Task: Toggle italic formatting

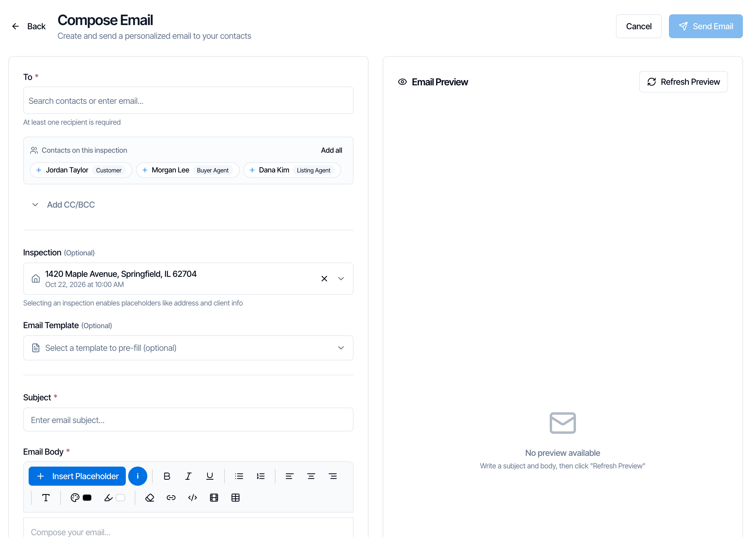Action: pyautogui.click(x=188, y=476)
